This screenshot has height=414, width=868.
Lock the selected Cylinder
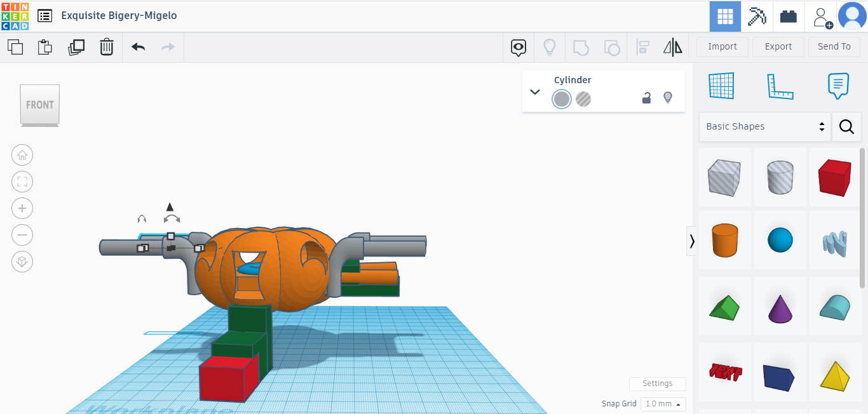coord(646,97)
